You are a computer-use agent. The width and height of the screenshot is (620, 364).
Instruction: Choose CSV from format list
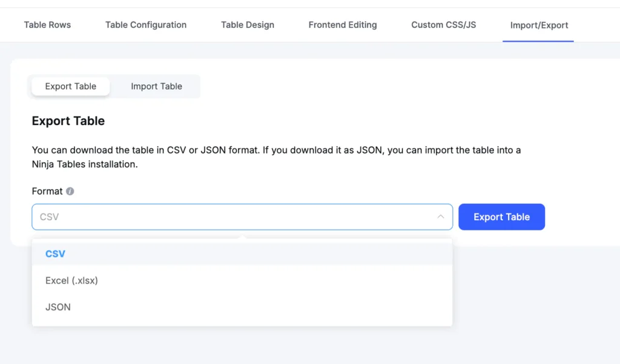point(242,253)
